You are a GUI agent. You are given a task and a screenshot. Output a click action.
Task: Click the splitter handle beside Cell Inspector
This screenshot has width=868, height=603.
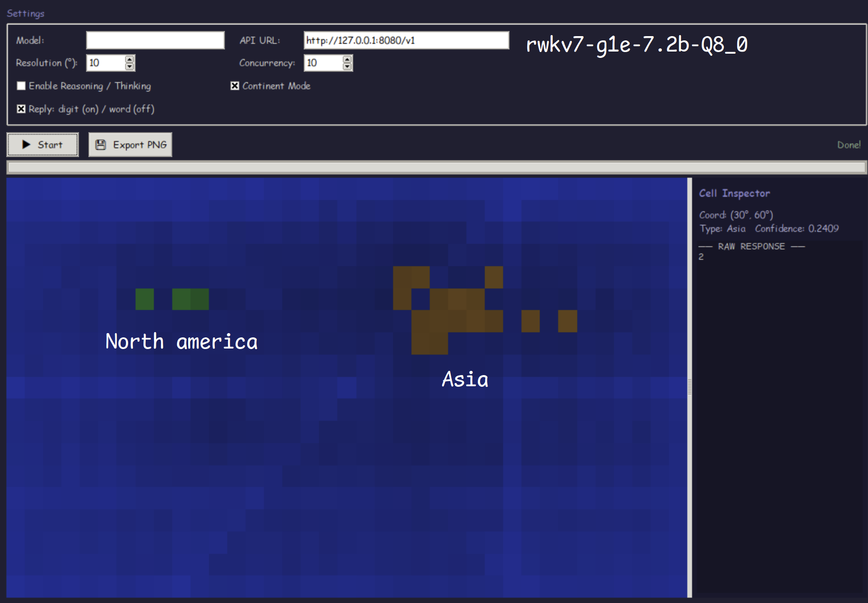pyautogui.click(x=689, y=387)
